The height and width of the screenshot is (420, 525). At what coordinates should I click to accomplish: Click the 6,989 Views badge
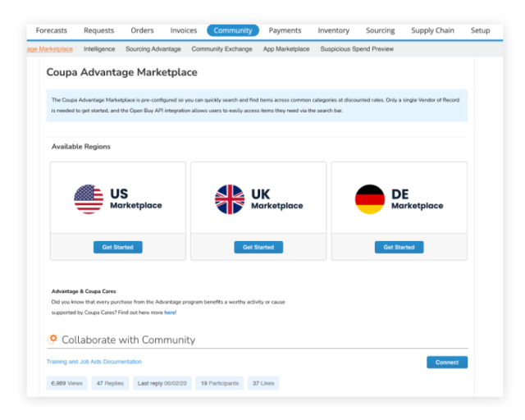click(x=66, y=383)
